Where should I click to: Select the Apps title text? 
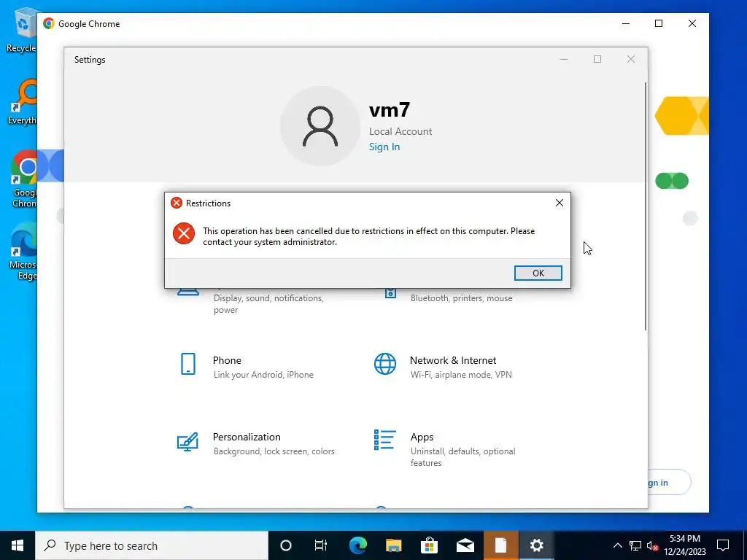[422, 437]
